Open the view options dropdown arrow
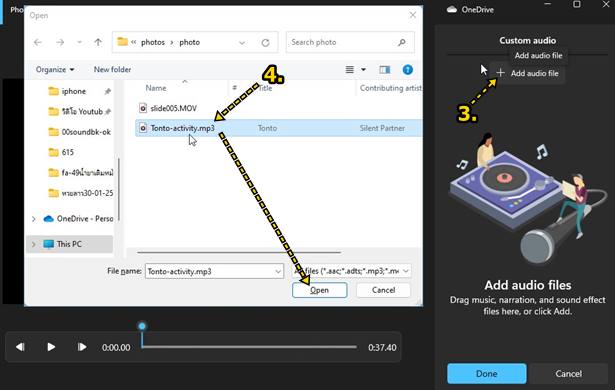This screenshot has height=390, width=615. tap(364, 69)
